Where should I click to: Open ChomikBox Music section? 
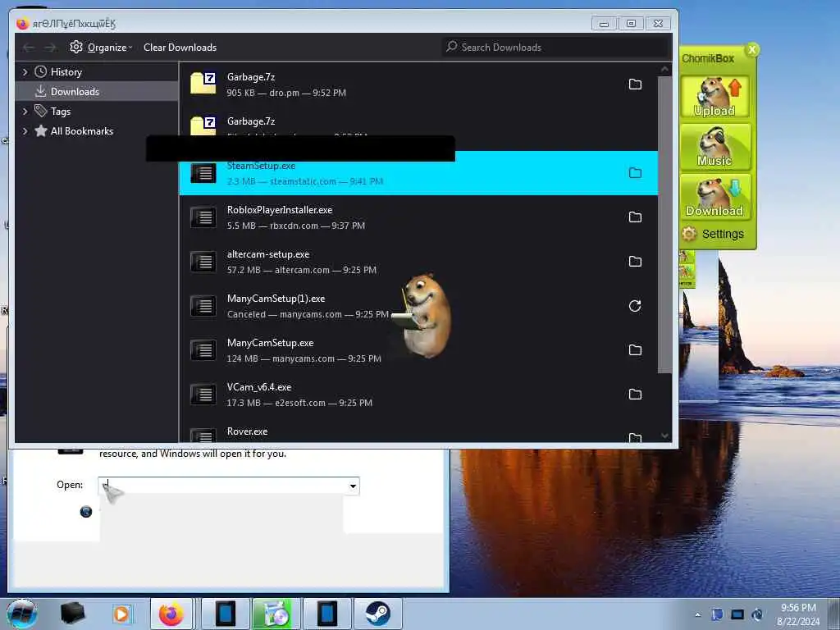pyautogui.click(x=715, y=147)
